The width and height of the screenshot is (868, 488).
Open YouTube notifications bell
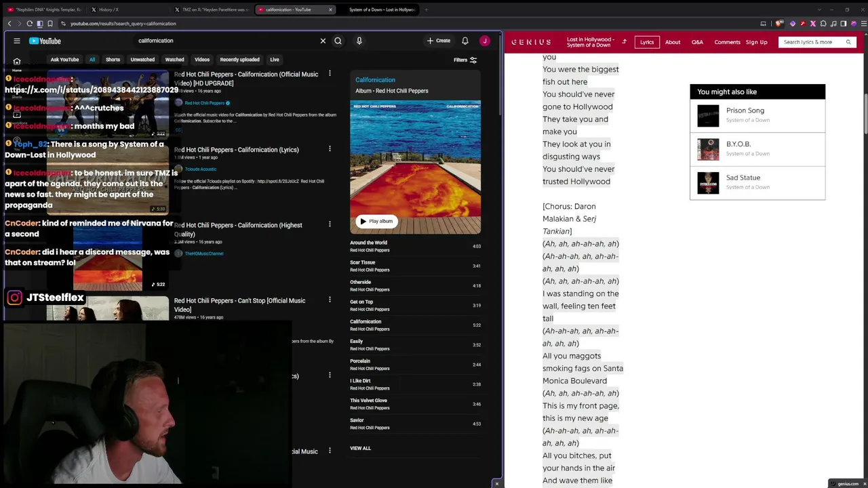[x=465, y=41]
